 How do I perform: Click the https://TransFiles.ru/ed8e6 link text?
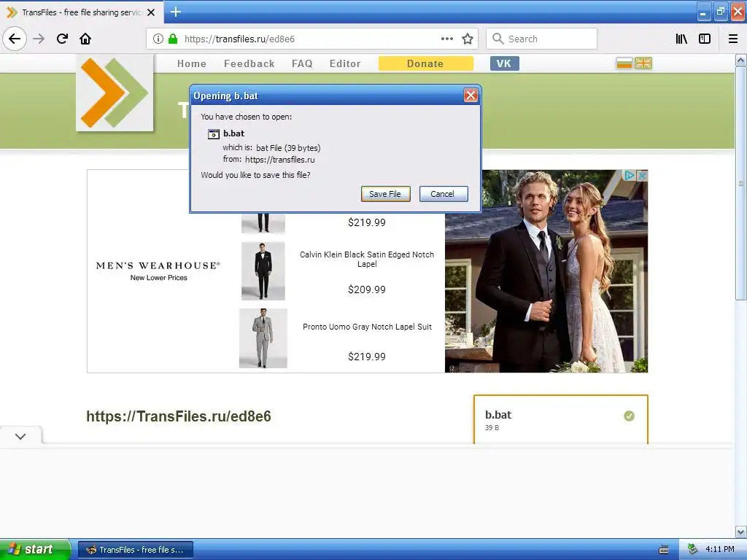pyautogui.click(x=179, y=416)
